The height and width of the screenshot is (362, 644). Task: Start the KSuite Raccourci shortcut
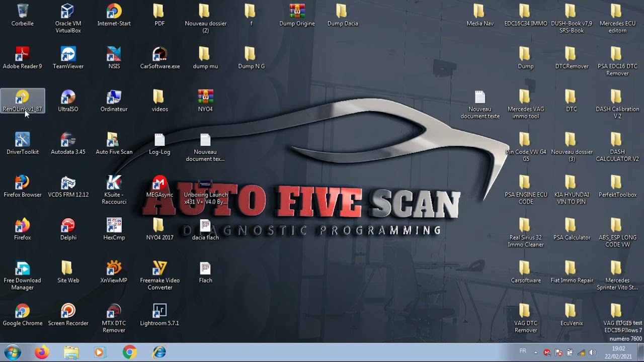tap(114, 190)
